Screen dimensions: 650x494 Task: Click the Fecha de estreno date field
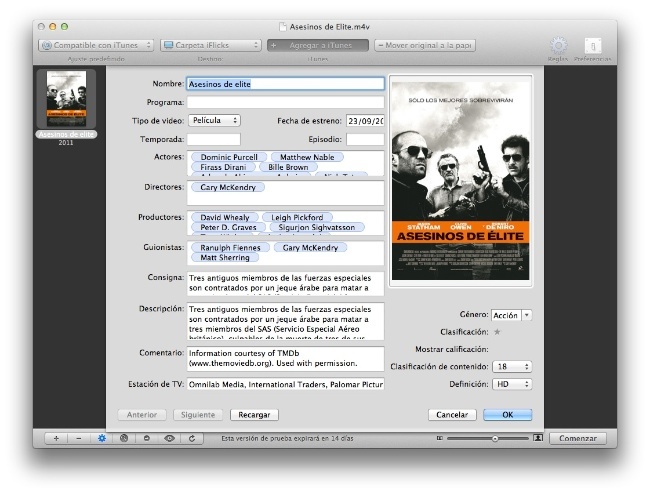click(365, 121)
